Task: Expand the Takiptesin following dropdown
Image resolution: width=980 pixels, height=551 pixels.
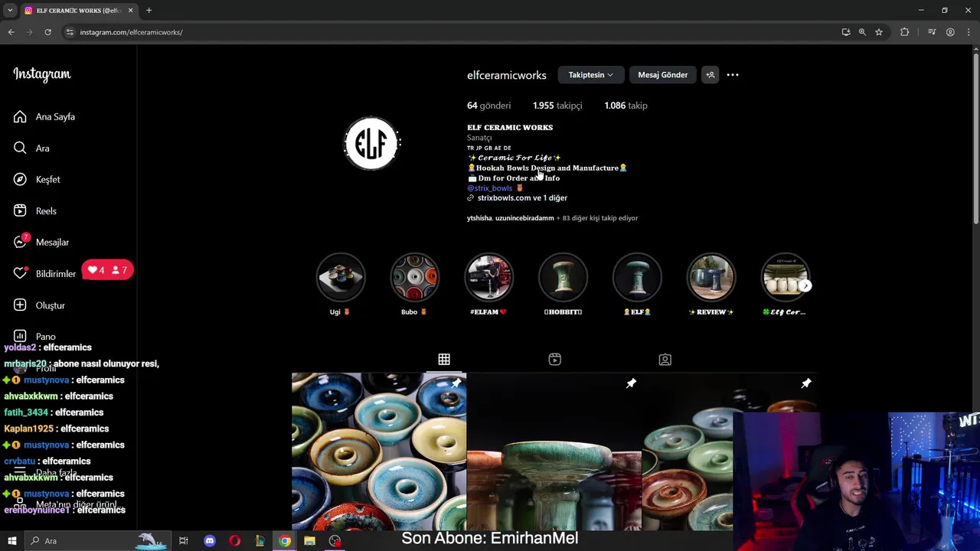Action: [x=590, y=75]
